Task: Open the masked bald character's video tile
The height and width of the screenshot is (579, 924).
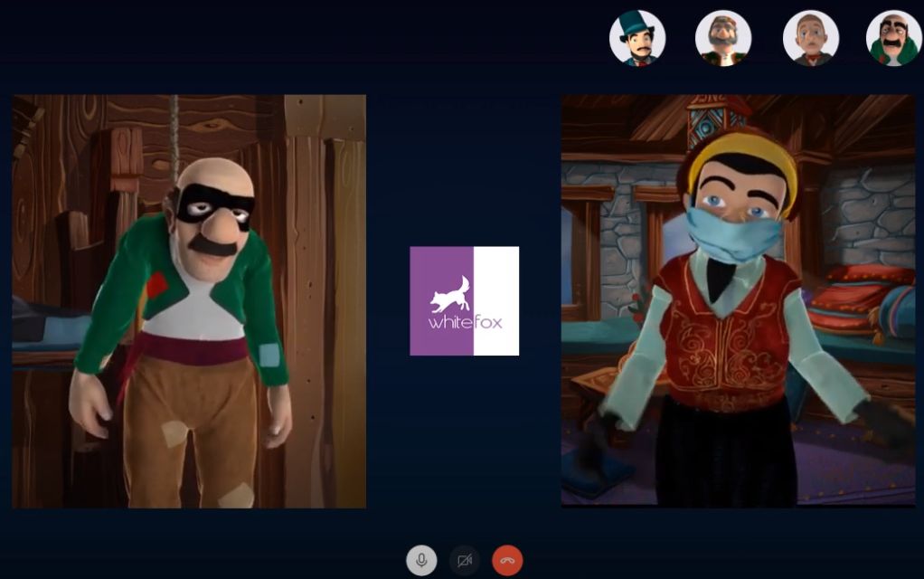Action: click(189, 301)
